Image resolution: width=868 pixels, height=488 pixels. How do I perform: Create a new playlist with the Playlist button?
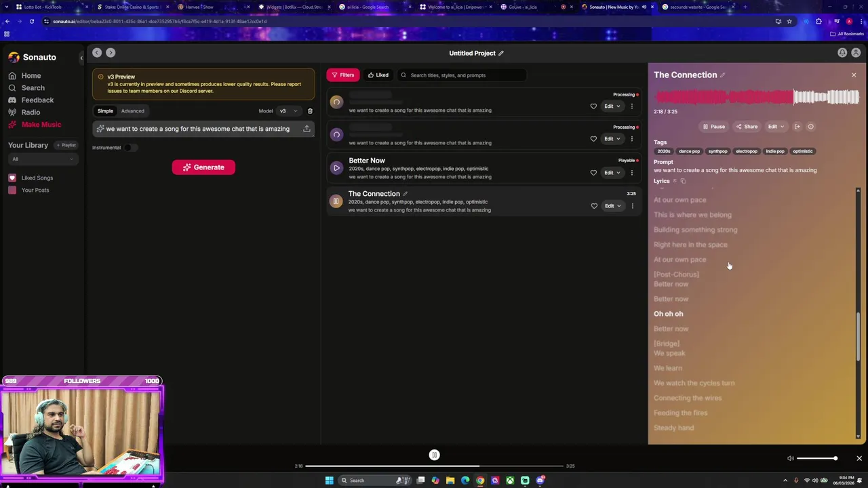pos(66,145)
